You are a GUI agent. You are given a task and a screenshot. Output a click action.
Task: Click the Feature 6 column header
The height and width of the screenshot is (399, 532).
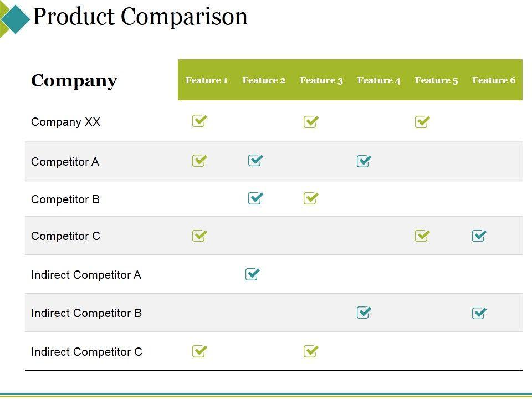494,80
